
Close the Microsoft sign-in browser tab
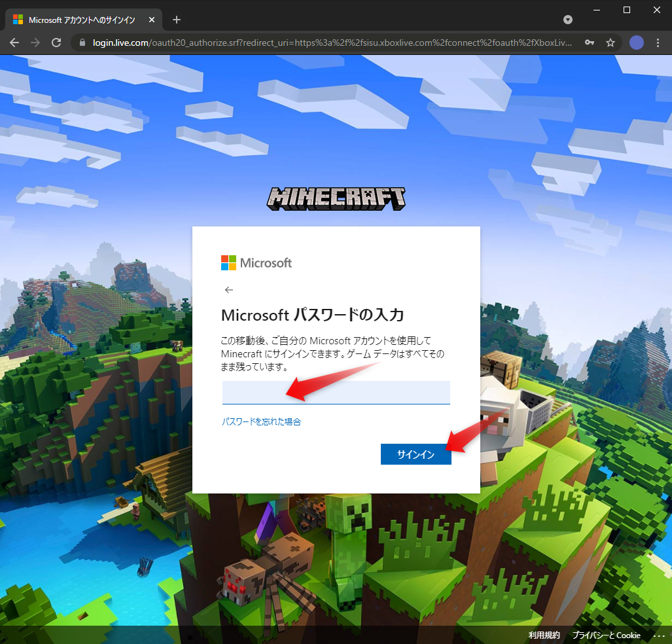152,20
